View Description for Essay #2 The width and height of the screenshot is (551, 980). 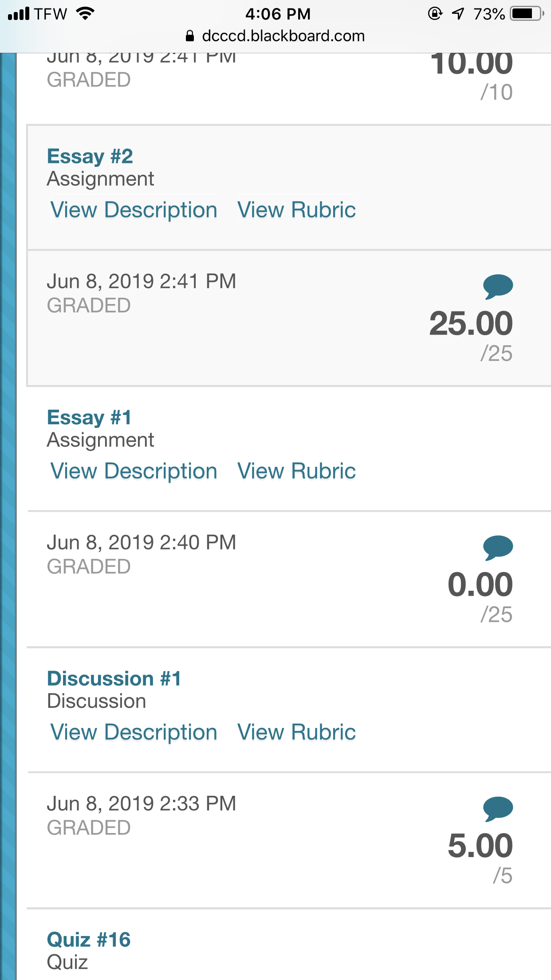[x=134, y=210]
